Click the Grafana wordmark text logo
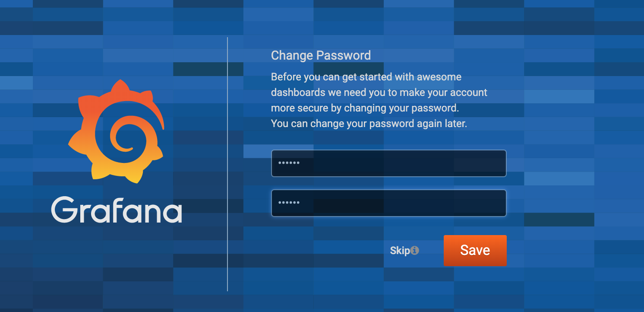644x312 pixels. (x=117, y=210)
